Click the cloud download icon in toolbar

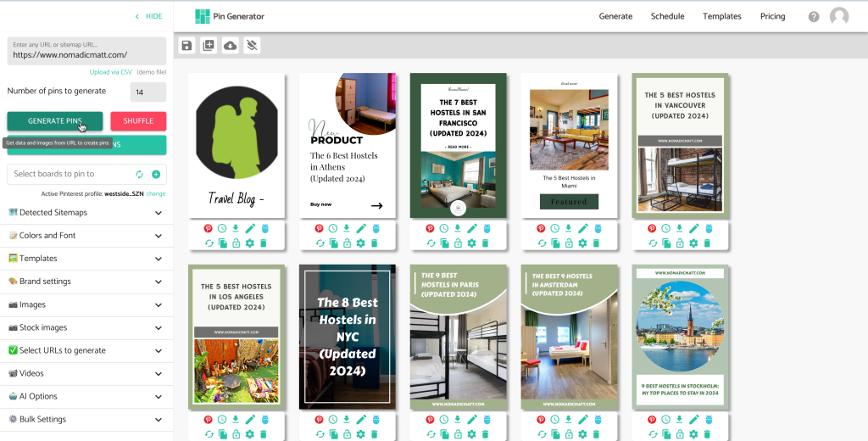(230, 46)
